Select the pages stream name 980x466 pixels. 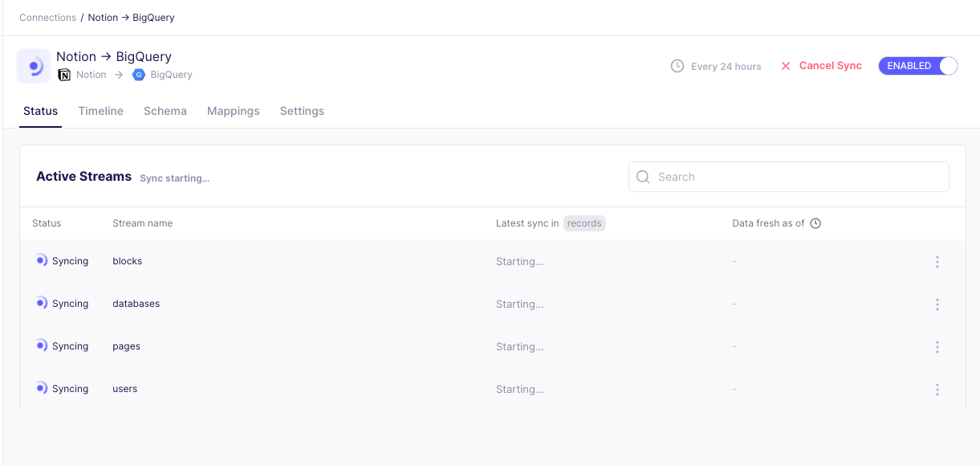pos(126,346)
